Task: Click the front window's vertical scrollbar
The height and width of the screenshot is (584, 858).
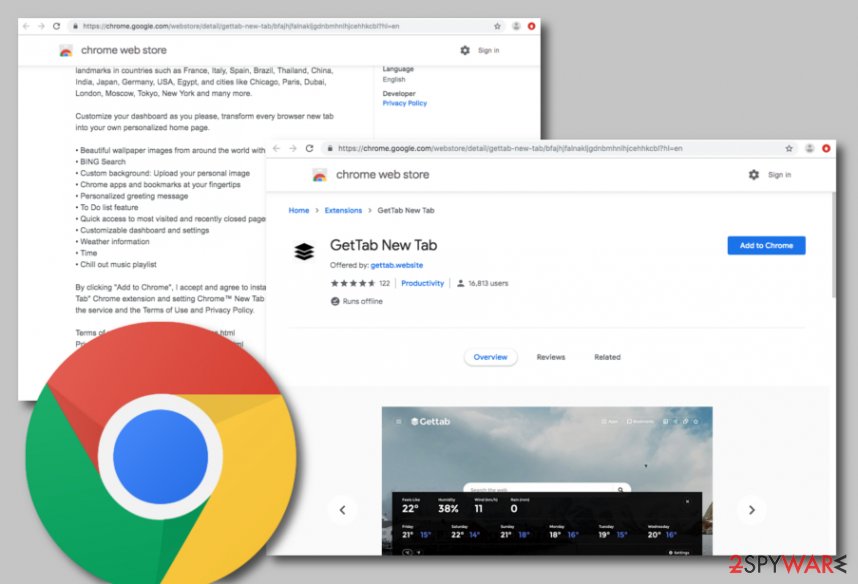Action: pyautogui.click(x=833, y=245)
